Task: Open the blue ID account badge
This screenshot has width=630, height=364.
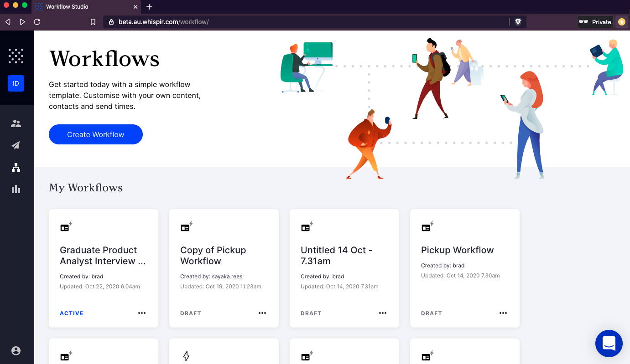Action: (x=16, y=83)
